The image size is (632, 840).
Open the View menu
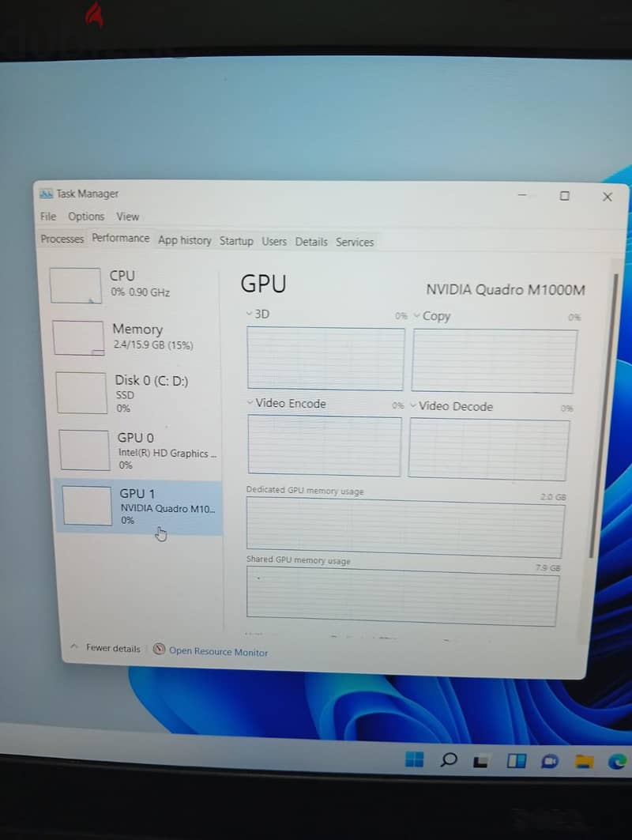[x=127, y=217]
